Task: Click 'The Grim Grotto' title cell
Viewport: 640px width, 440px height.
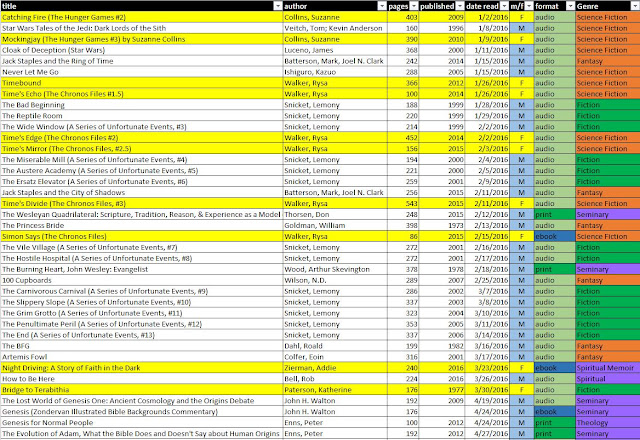Action: [x=142, y=313]
